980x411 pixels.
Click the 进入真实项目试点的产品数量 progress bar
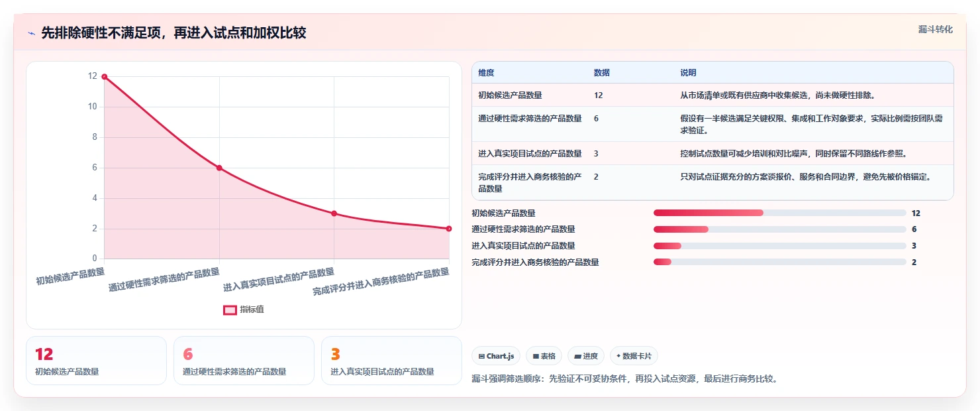pyautogui.click(x=779, y=246)
